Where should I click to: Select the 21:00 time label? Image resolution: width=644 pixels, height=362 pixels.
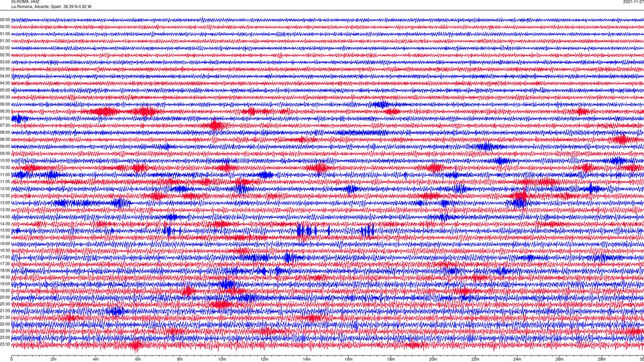5,310
